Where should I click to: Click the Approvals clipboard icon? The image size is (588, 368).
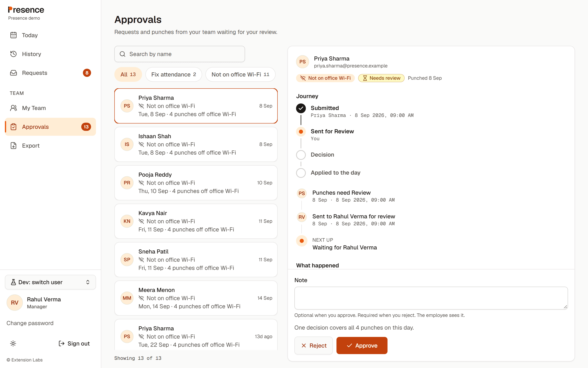tap(13, 127)
